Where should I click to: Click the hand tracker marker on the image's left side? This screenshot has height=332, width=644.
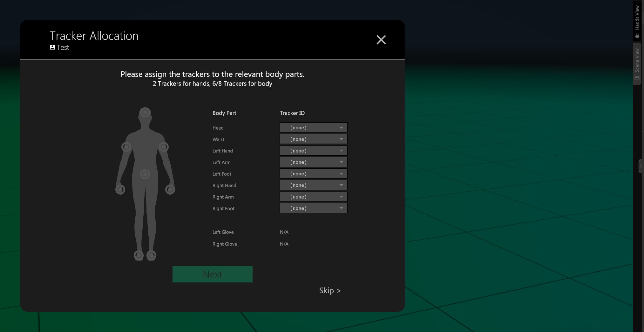click(x=120, y=190)
